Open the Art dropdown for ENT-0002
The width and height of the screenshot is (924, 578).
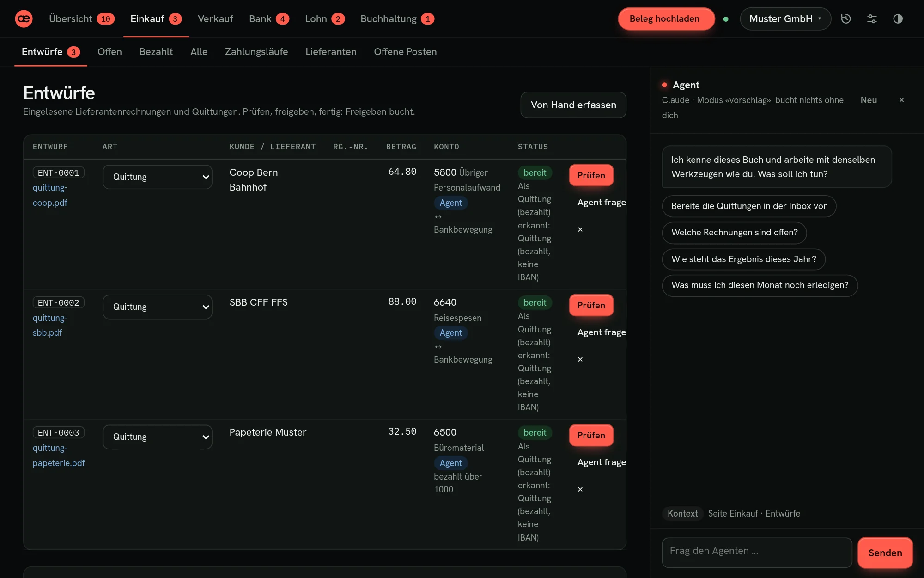coord(158,307)
